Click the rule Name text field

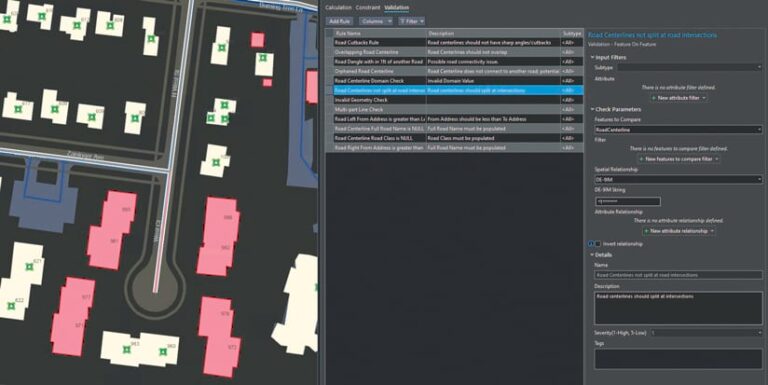[678, 275]
